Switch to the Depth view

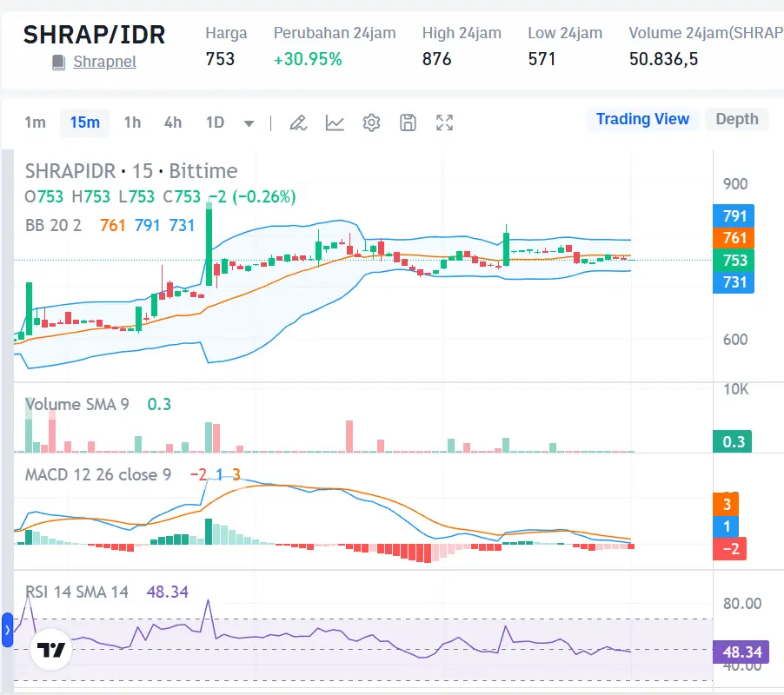click(x=736, y=119)
